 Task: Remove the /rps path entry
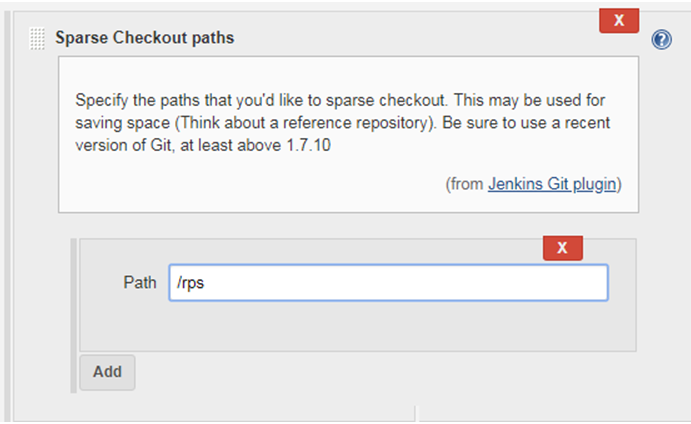(x=563, y=248)
